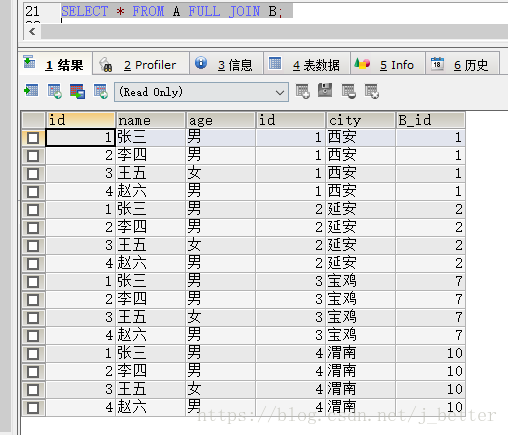The width and height of the screenshot is (508, 435).
Task: Tick the checkbox for row 王五 渭南
Action: point(33,390)
